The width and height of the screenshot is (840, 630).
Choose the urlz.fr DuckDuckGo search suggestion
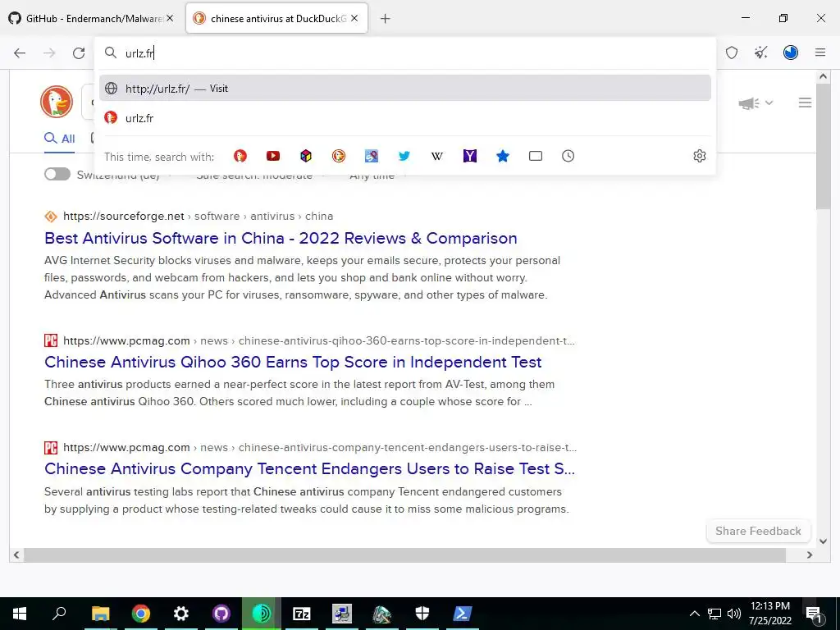tap(405, 118)
